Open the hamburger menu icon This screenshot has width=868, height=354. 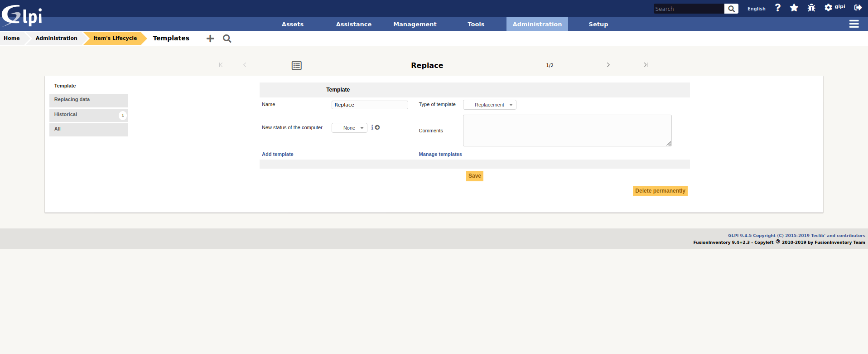[x=854, y=24]
